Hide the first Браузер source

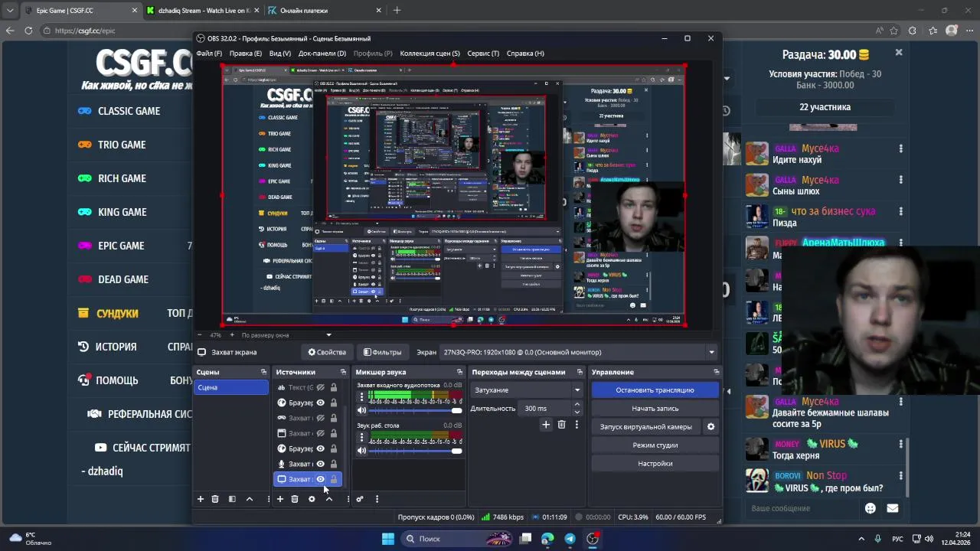[321, 403]
